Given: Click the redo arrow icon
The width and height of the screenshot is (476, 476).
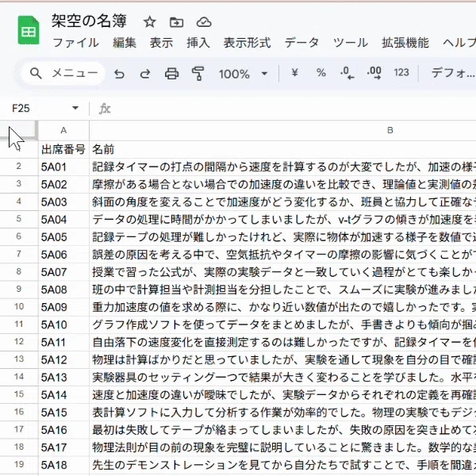Looking at the screenshot, I should tap(145, 74).
